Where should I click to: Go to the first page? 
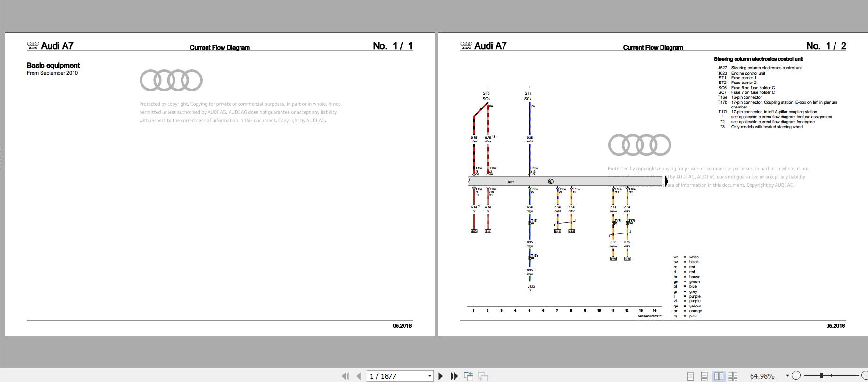345,376
